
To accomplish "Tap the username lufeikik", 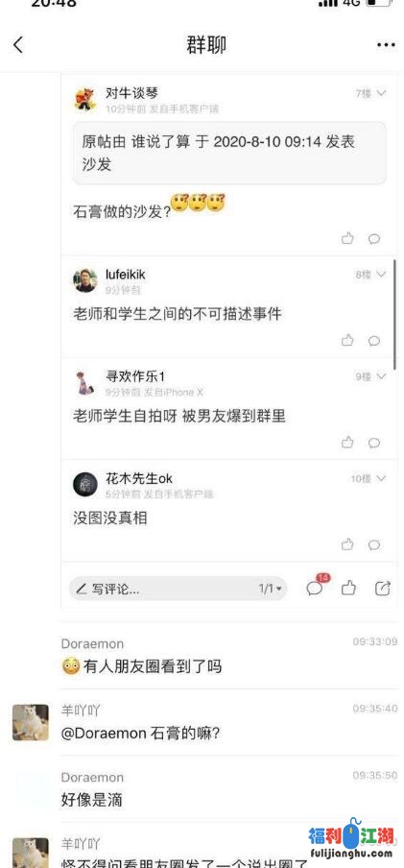I will [126, 275].
